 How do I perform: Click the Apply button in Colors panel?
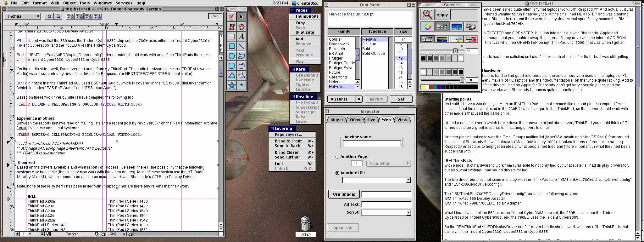click(442, 14)
